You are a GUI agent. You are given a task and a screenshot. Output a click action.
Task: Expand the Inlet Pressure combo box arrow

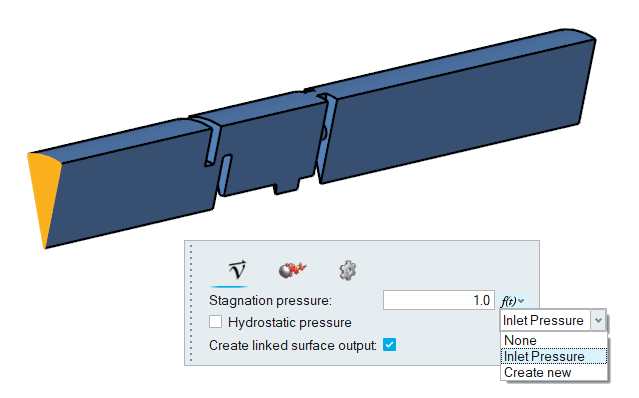click(x=598, y=320)
